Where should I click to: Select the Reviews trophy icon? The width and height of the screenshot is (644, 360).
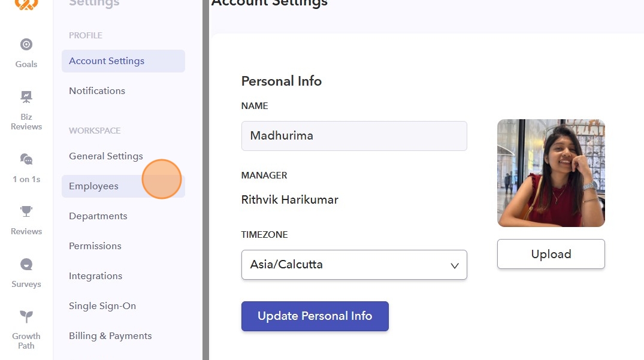click(26, 211)
